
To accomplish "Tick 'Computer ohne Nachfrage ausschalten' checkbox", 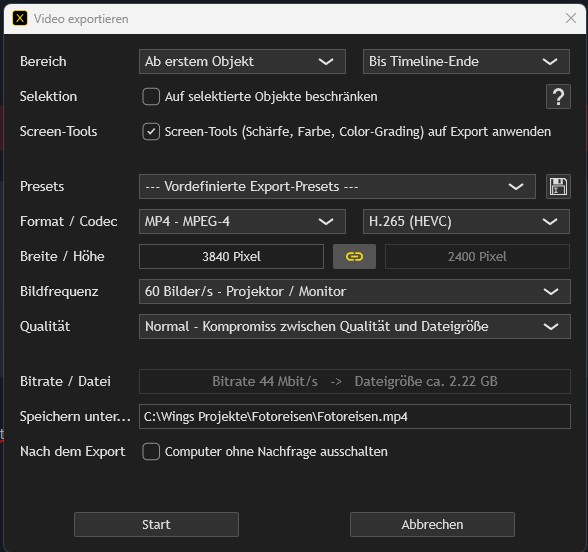I will point(151,452).
